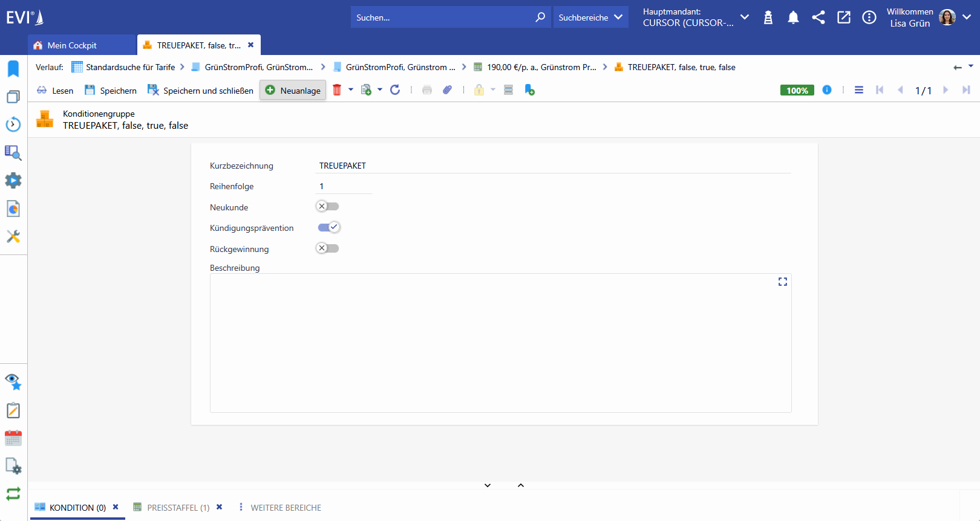Expand the Hauptmandant selector chevron
Image resolution: width=980 pixels, height=521 pixels.
point(745,17)
